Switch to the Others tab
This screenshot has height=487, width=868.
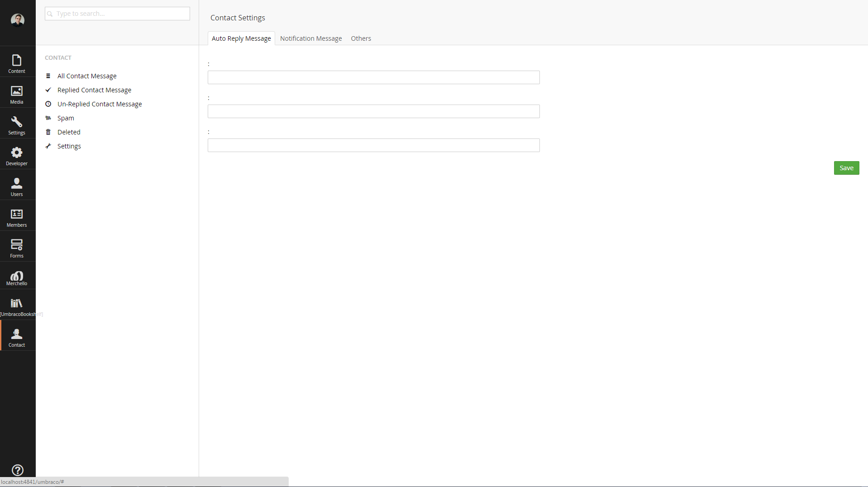[x=361, y=38]
